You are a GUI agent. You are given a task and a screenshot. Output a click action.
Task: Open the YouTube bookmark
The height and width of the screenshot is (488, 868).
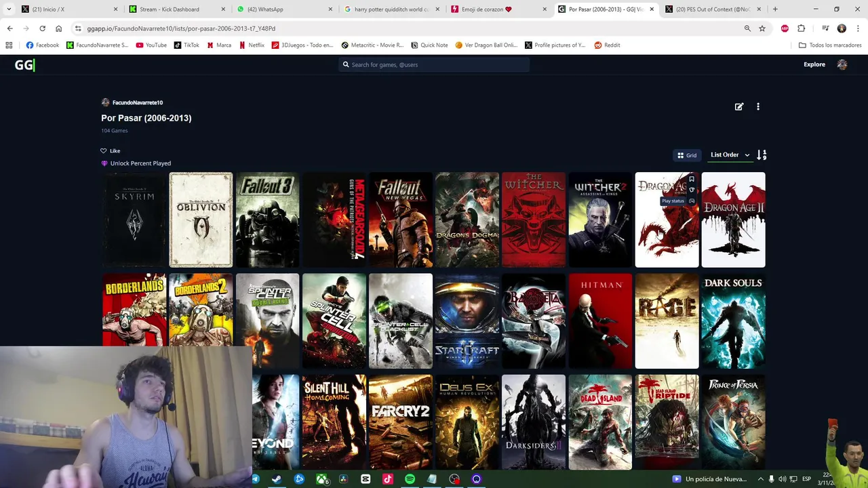tap(151, 45)
